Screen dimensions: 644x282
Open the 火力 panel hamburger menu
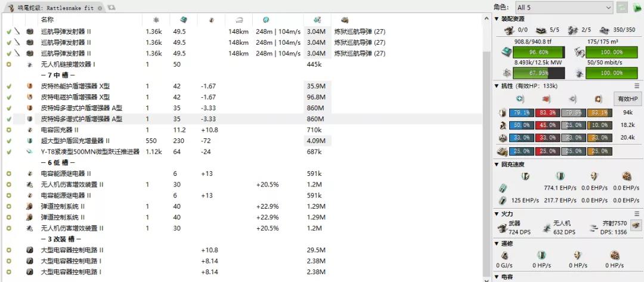pyautogui.click(x=637, y=213)
